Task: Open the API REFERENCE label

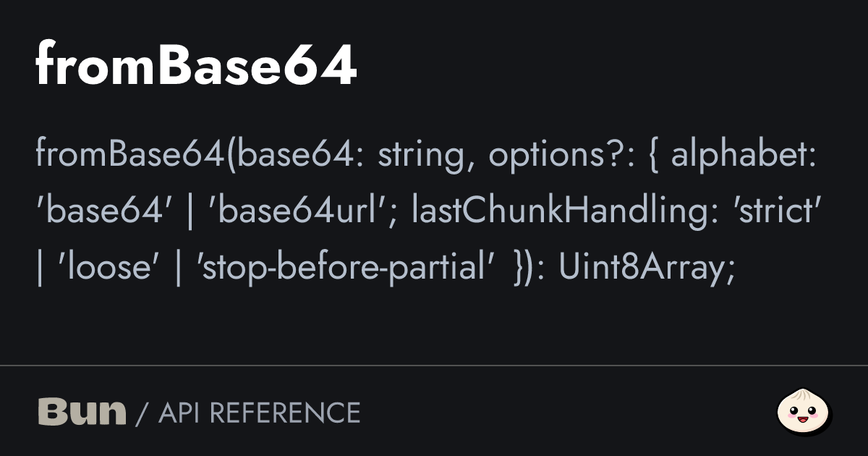Action: click(259, 413)
